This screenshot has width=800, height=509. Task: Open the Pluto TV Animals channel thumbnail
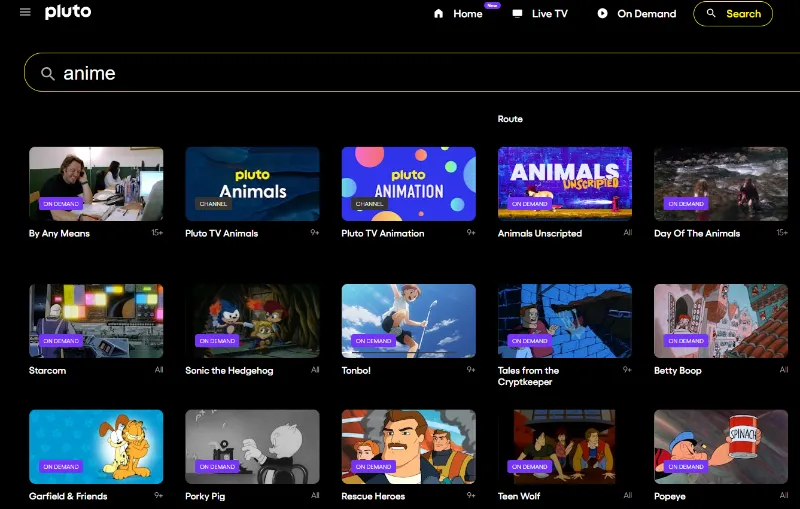pyautogui.click(x=252, y=184)
